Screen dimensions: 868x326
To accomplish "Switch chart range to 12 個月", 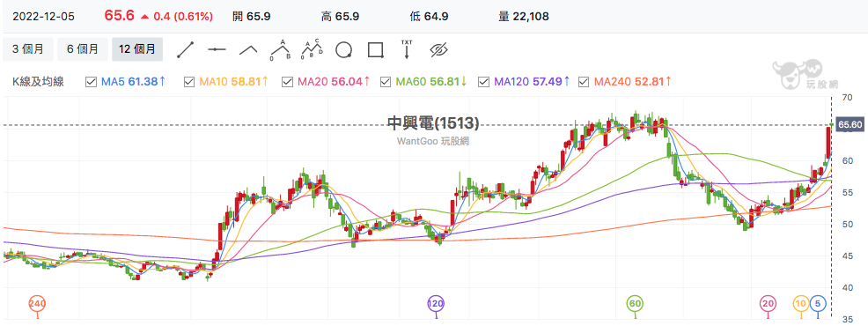I will [137, 49].
